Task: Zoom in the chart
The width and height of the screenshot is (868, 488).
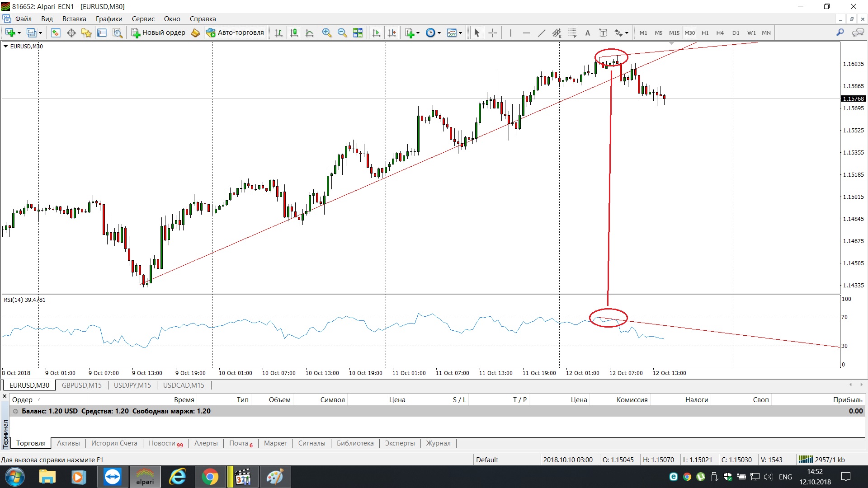Action: (x=327, y=33)
